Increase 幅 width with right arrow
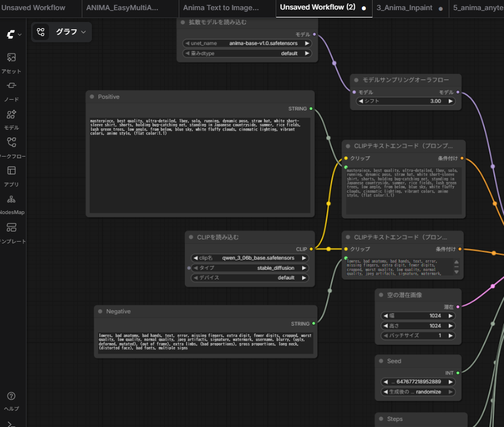 450,316
